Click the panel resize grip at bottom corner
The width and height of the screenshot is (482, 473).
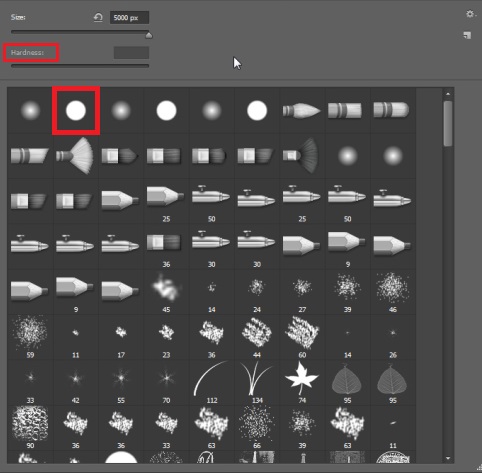pos(479,469)
